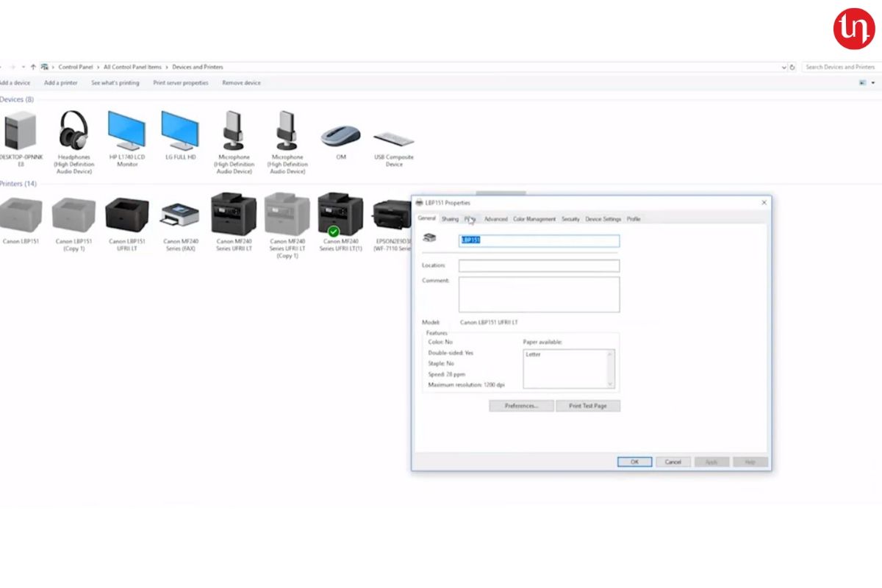Switch to the General tab
Screen dimensions: 882x588
(x=427, y=218)
